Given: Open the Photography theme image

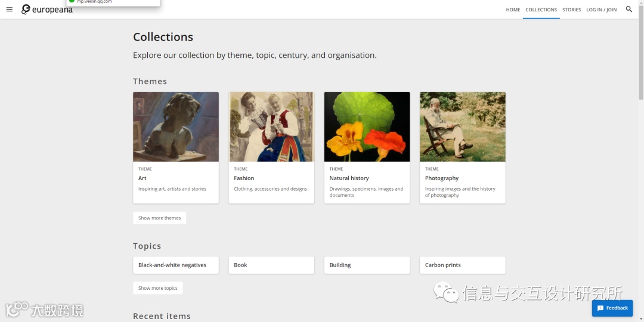Looking at the screenshot, I should click(462, 126).
